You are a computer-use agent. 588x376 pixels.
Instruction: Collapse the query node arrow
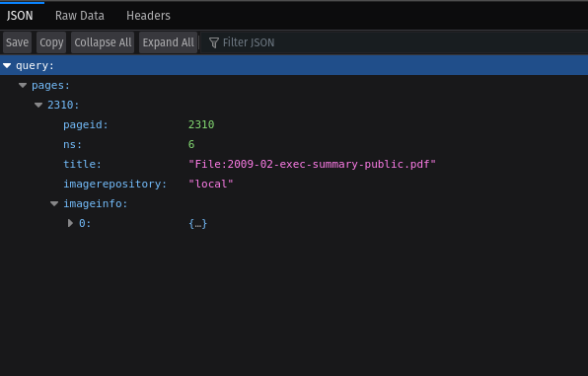point(7,66)
